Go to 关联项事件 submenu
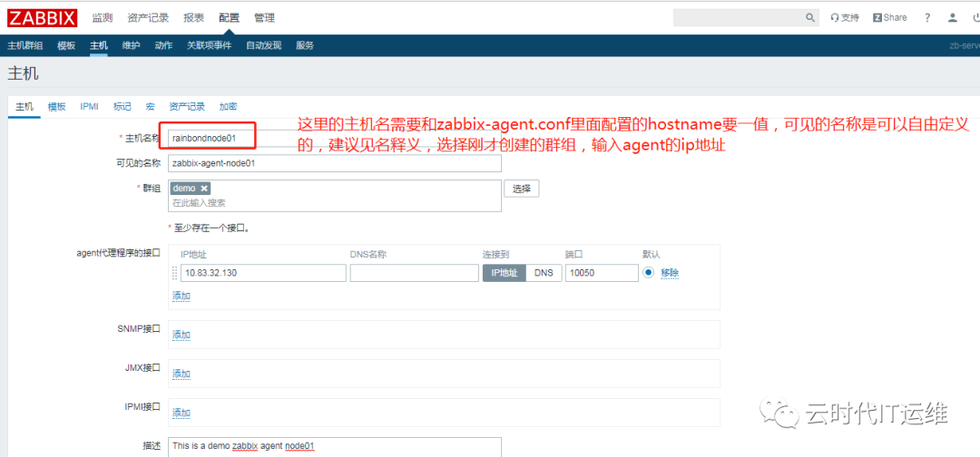Screen dimensions: 980x457 210,45
